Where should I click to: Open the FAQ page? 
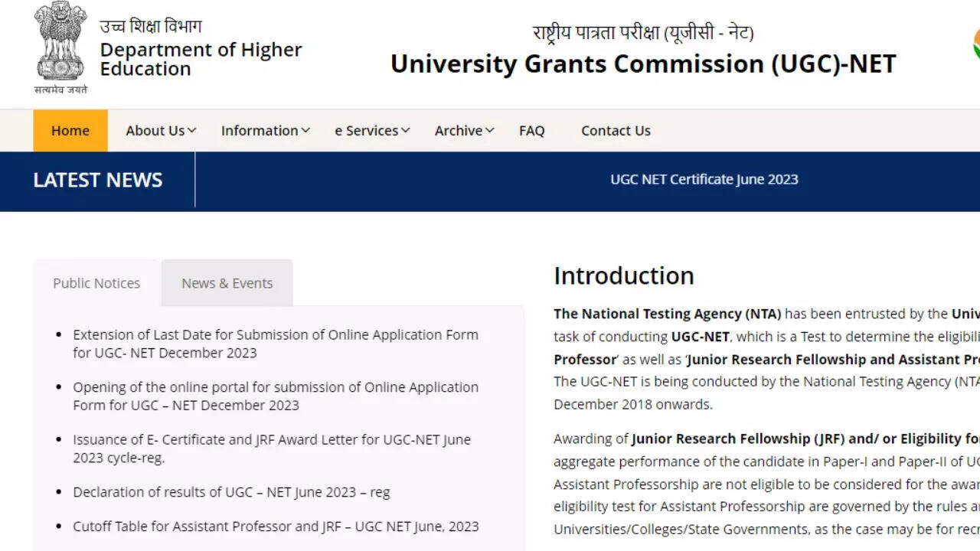[531, 131]
